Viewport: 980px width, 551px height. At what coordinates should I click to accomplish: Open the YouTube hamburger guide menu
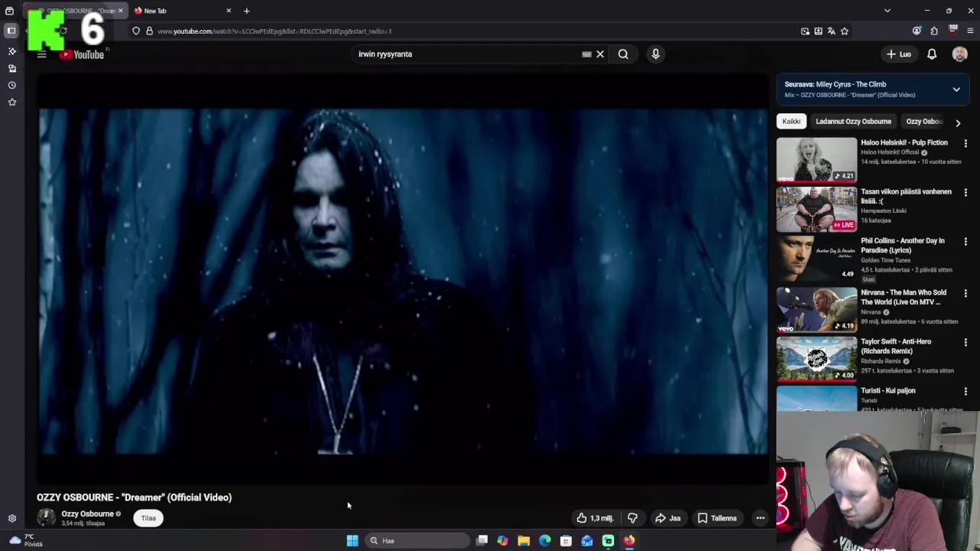pos(41,54)
